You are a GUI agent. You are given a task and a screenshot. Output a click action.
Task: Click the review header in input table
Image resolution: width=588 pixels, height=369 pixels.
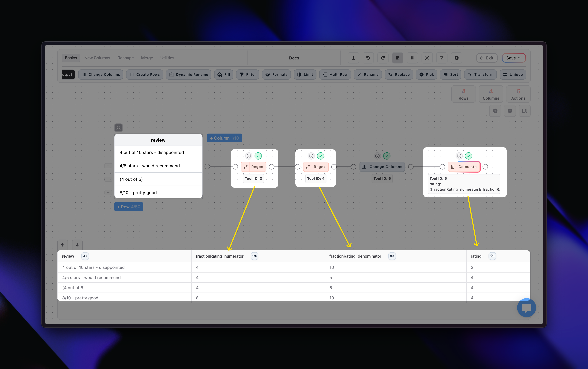tap(158, 140)
